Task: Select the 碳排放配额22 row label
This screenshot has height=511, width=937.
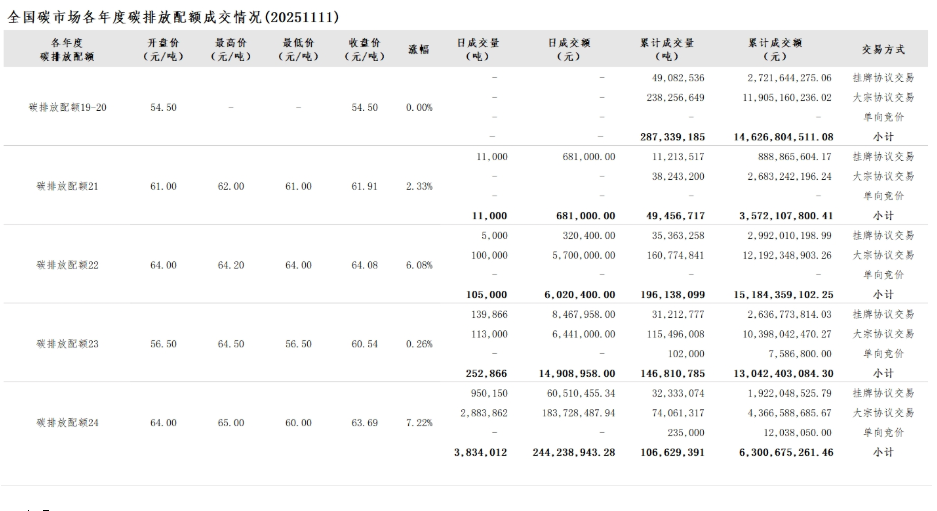Action: [x=68, y=265]
